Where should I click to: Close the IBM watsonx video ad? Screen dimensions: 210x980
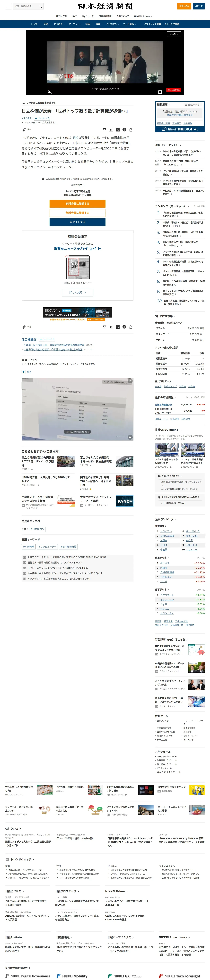pos(130,381)
